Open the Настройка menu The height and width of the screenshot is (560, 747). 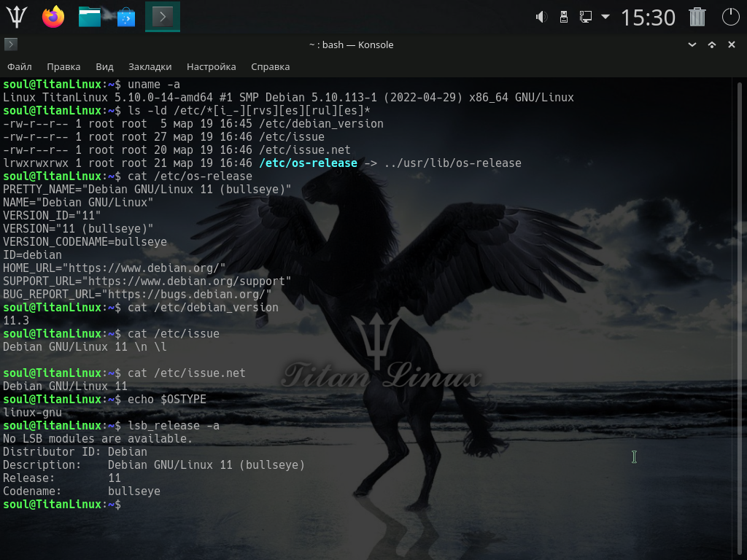tap(211, 66)
